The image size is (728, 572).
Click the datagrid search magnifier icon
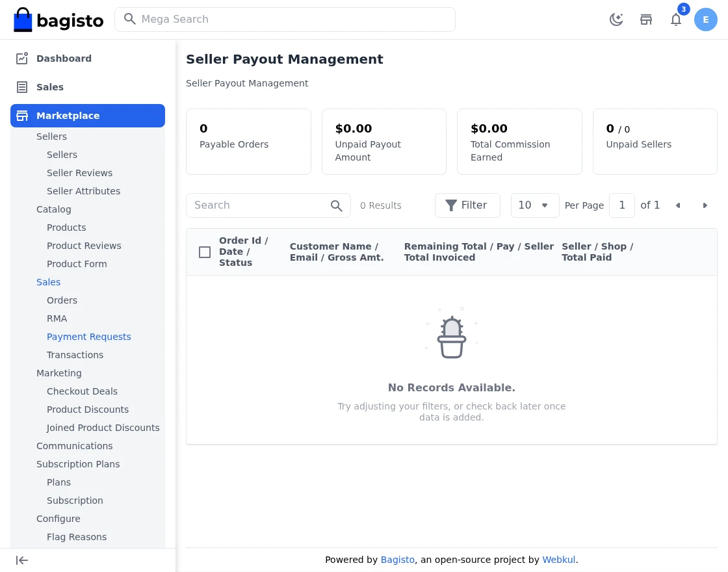(336, 205)
